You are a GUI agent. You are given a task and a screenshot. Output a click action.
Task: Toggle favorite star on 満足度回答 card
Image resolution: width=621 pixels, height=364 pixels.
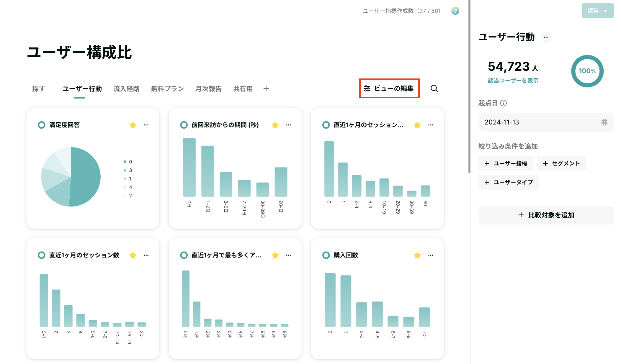133,125
